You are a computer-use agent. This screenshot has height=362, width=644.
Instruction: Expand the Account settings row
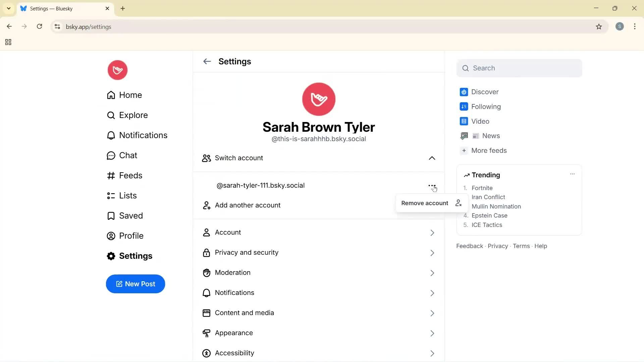(319, 232)
